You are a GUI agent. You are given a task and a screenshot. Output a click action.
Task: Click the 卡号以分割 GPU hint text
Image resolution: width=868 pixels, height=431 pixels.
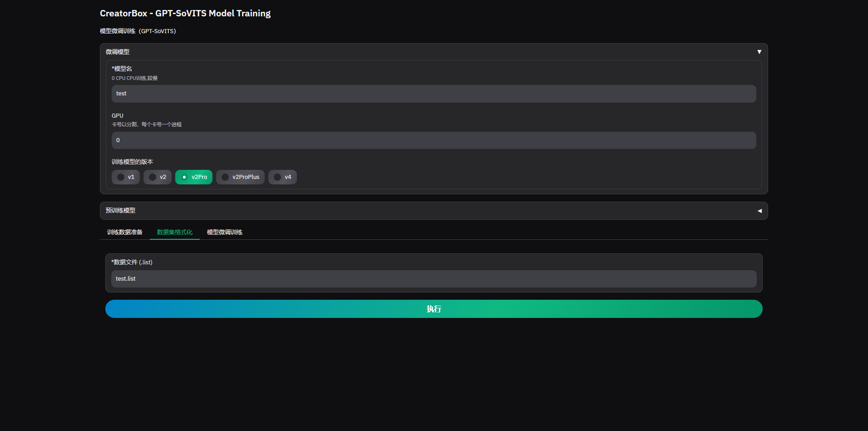(x=147, y=124)
